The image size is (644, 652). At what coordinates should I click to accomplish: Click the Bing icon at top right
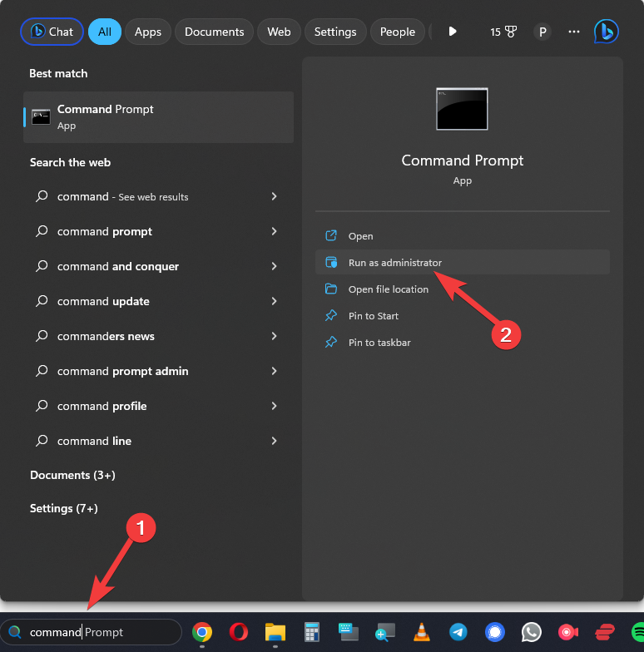(x=606, y=32)
